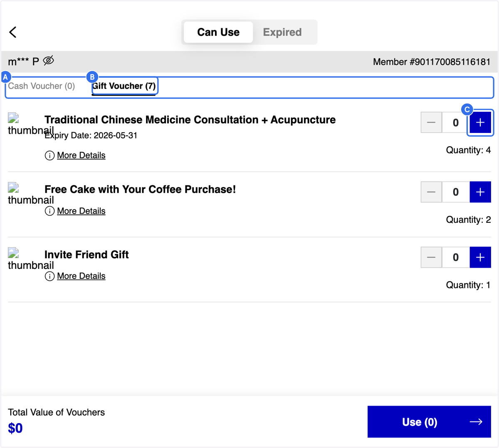The width and height of the screenshot is (499, 448).
Task: Click the Total Value of Vouchers label
Action: coord(56,412)
